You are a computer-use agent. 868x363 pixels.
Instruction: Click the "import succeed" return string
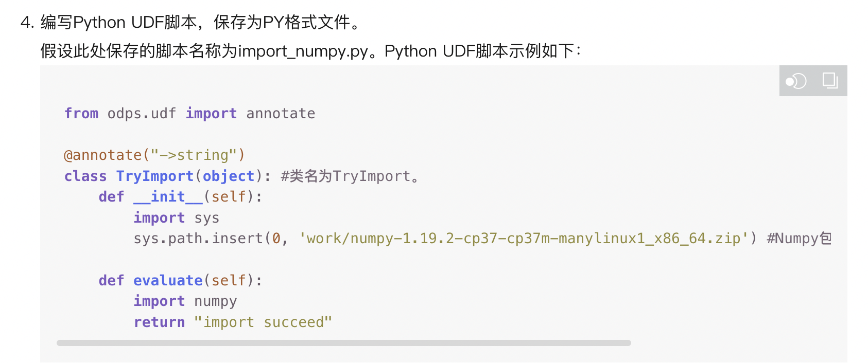coord(263,322)
